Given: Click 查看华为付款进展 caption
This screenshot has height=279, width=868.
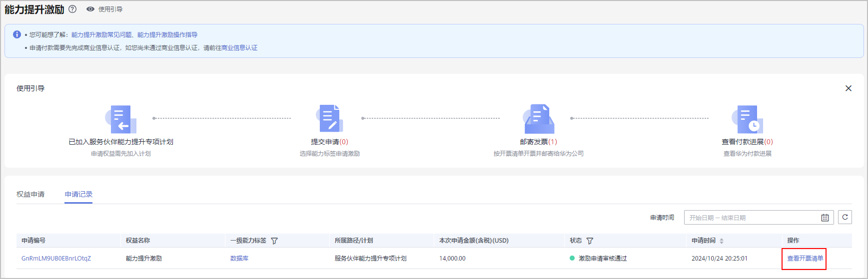Looking at the screenshot, I should point(748,154).
